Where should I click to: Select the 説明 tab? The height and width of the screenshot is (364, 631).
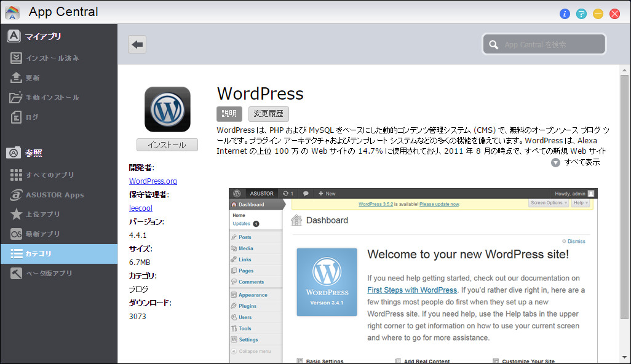(229, 114)
